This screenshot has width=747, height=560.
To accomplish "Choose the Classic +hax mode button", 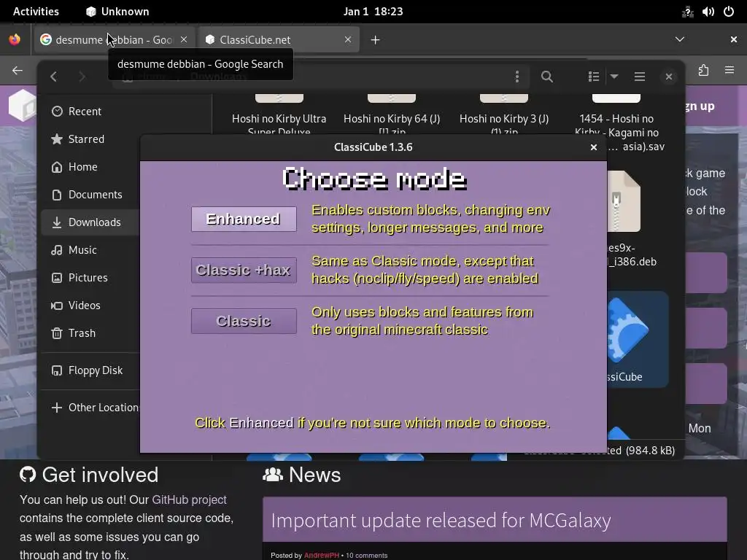I will (244, 270).
